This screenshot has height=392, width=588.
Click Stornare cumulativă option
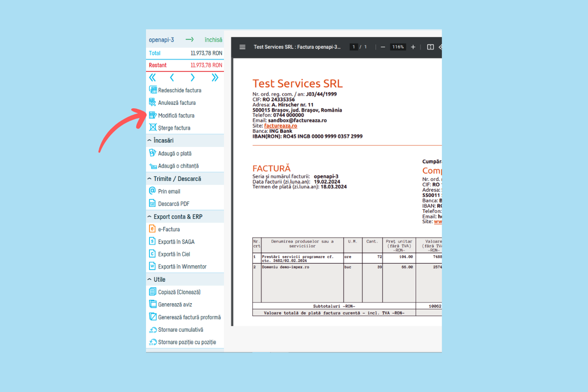180,330
